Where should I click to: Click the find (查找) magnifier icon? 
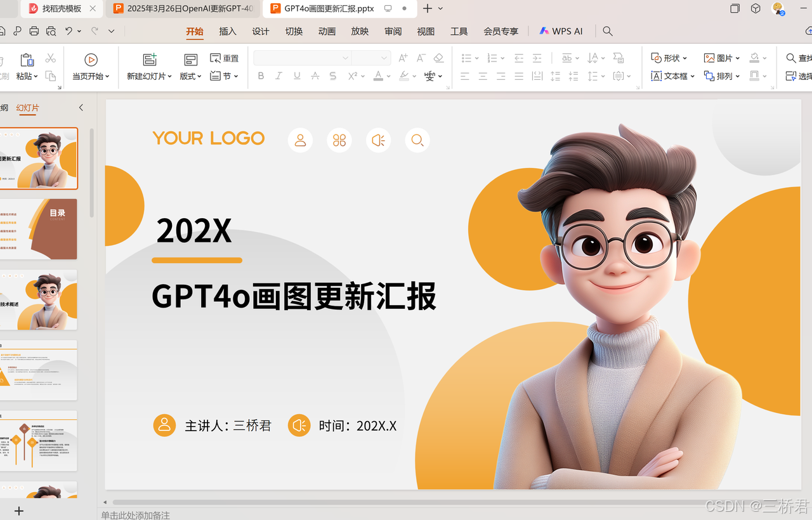pos(791,58)
